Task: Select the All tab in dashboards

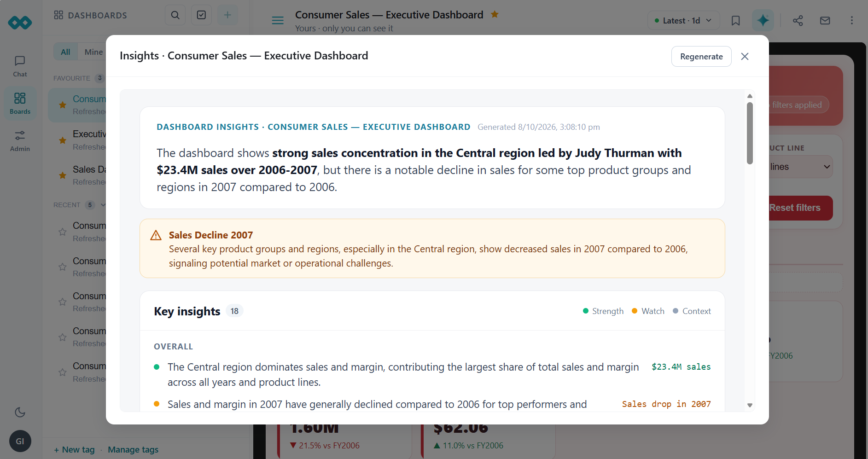Action: 66,52
